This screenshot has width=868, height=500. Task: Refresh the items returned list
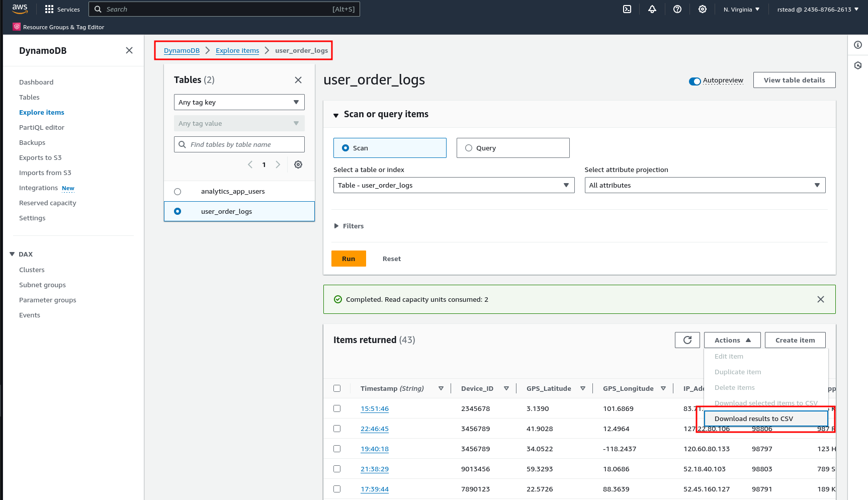[687, 340]
